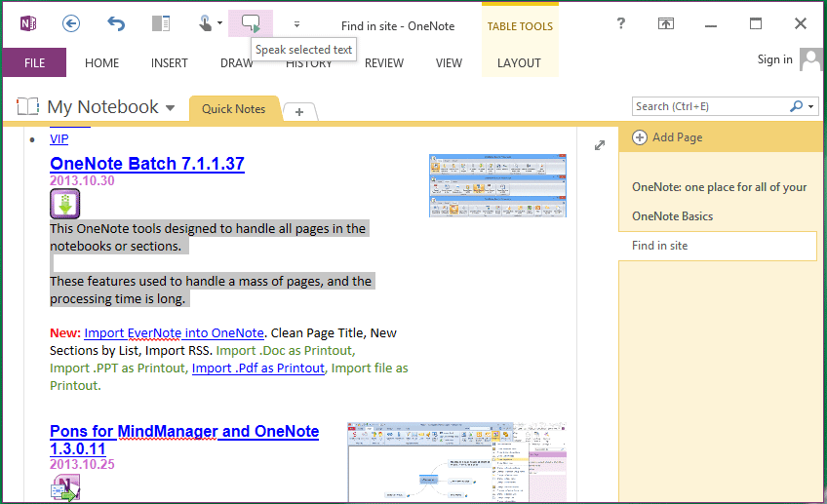Viewport: 827px width, 504px height.
Task: Click Add Page button
Action: tap(667, 137)
